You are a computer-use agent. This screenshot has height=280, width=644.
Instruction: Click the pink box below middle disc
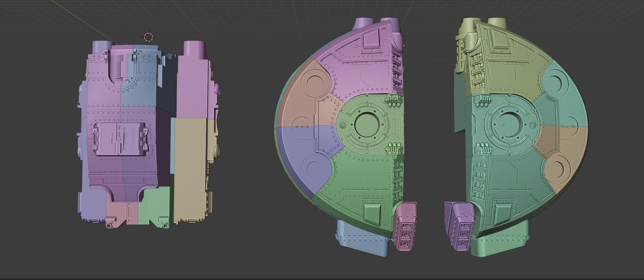(405, 226)
